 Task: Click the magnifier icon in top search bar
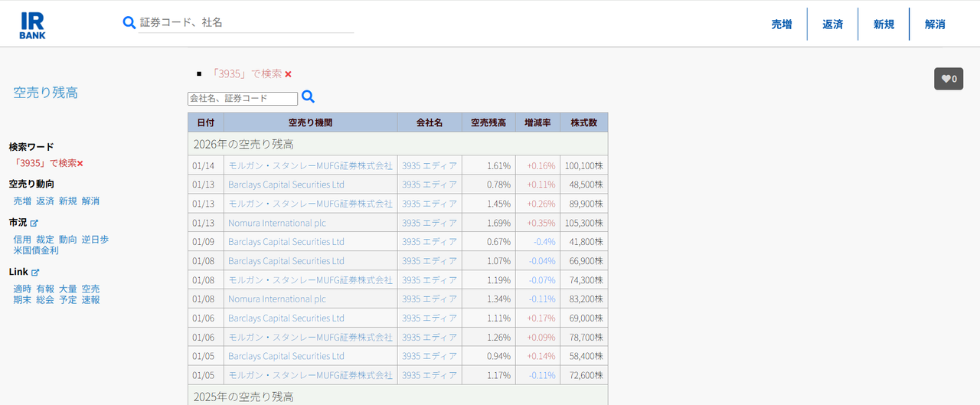click(x=129, y=22)
